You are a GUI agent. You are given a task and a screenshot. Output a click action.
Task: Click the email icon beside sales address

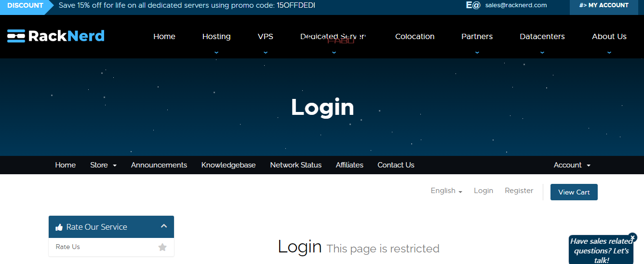473,5
